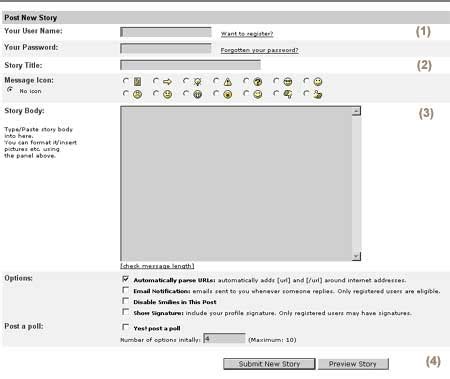Select radio button beside the winking face
The width and height of the screenshot is (450, 379).
(x=246, y=93)
